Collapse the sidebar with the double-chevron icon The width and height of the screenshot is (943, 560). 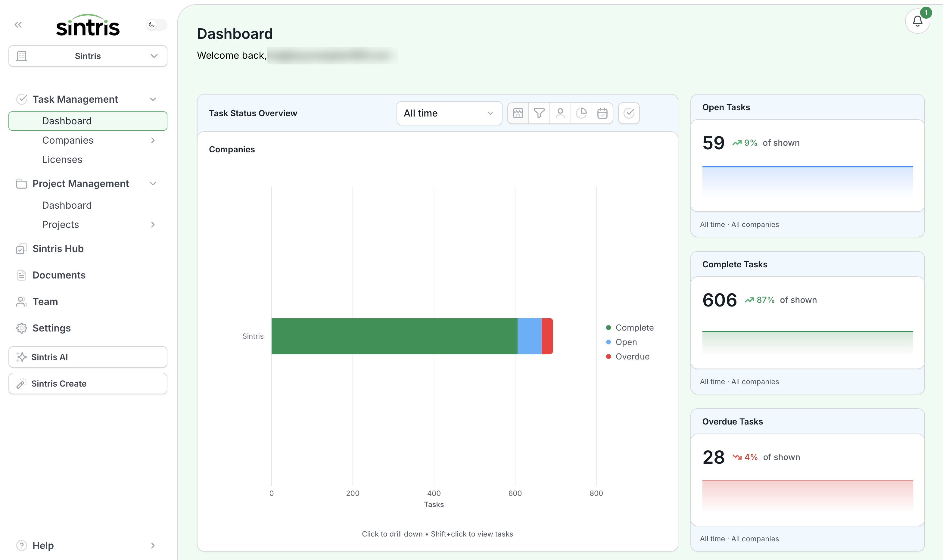(x=18, y=25)
